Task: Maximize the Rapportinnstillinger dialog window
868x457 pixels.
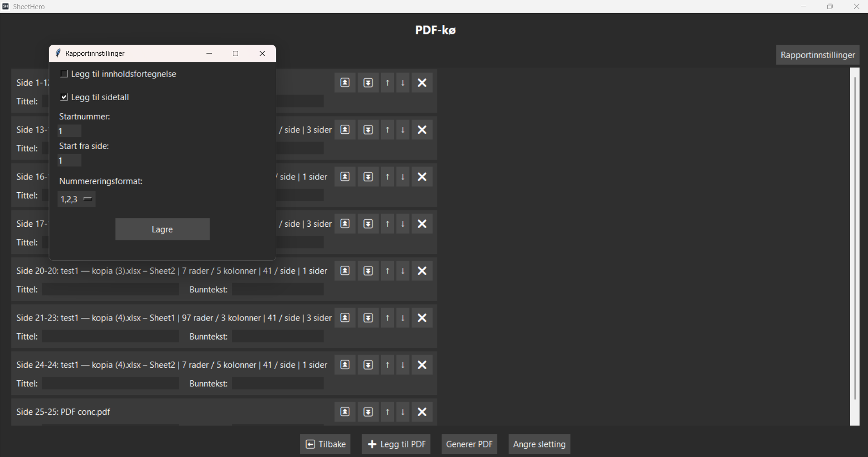Action: coord(235,53)
